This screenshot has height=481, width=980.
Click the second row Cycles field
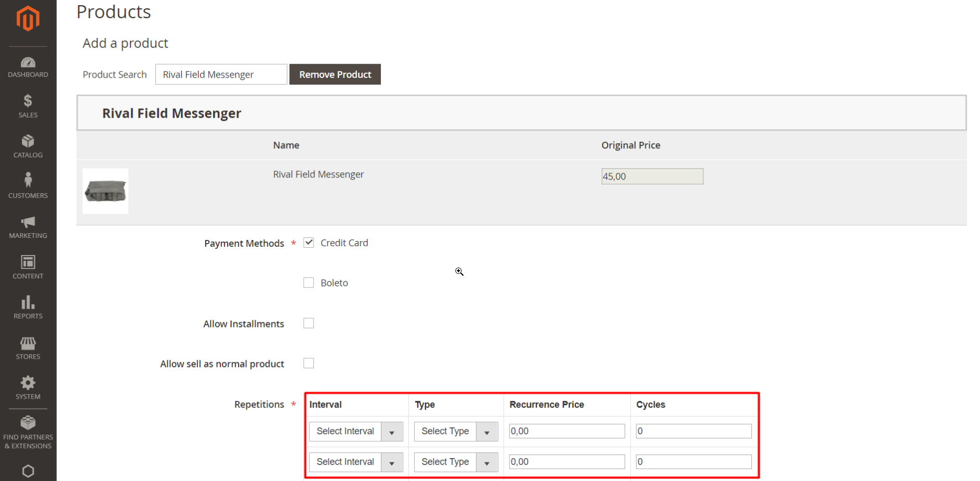click(693, 462)
